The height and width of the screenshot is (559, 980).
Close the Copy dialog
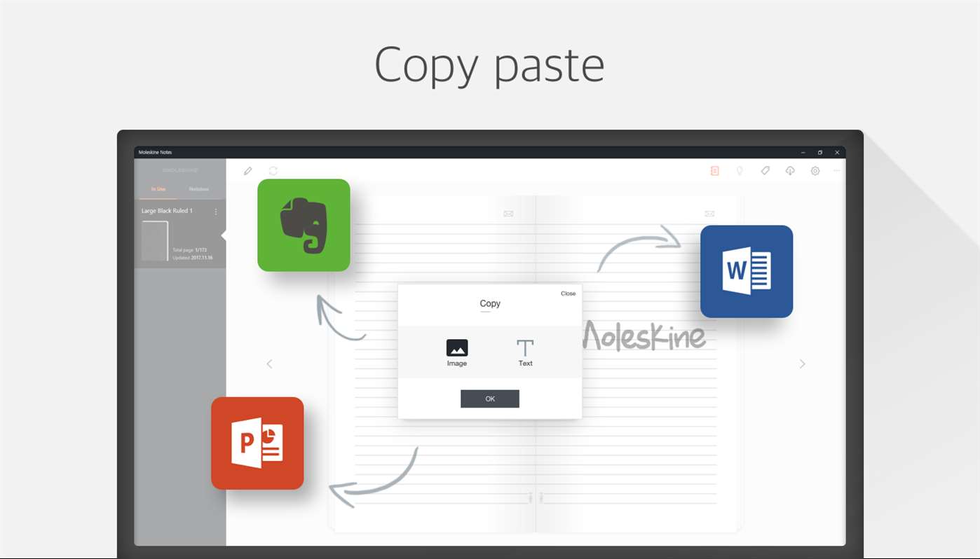click(x=568, y=294)
